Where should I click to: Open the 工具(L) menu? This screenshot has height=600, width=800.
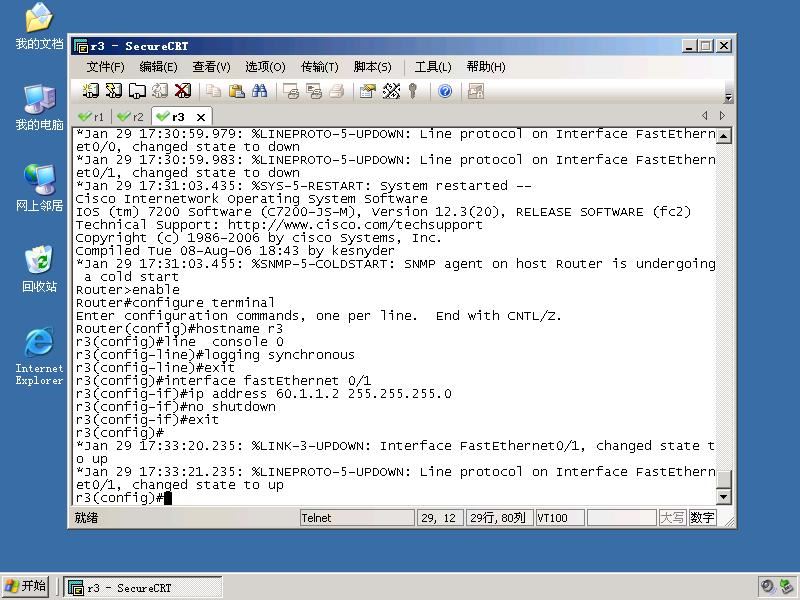(433, 67)
